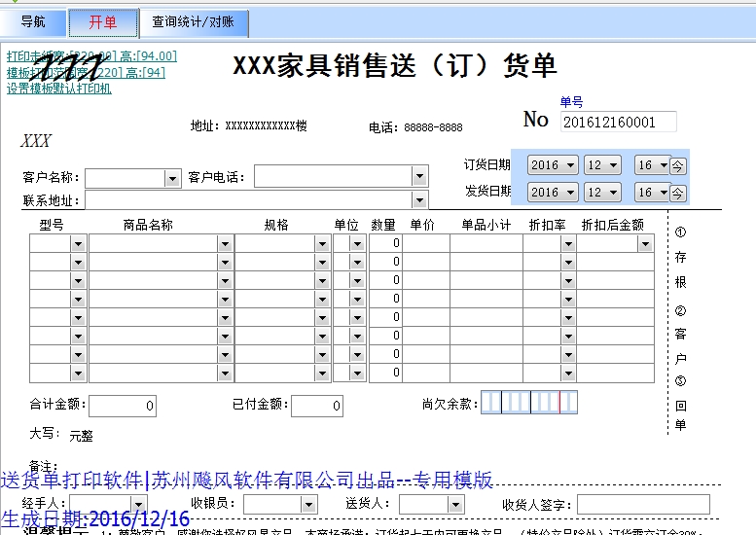The width and height of the screenshot is (756, 535).
Task: Switch to the 导航 tab
Action: pyautogui.click(x=33, y=21)
